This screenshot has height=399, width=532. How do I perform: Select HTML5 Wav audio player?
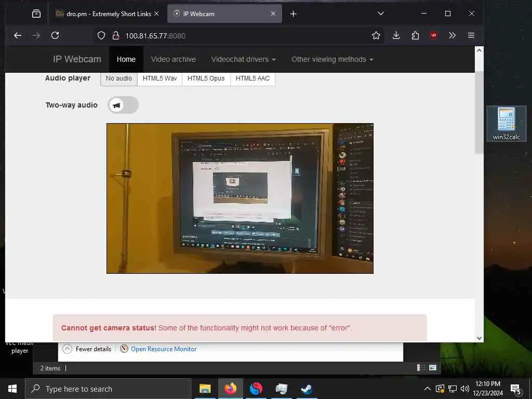(x=160, y=78)
